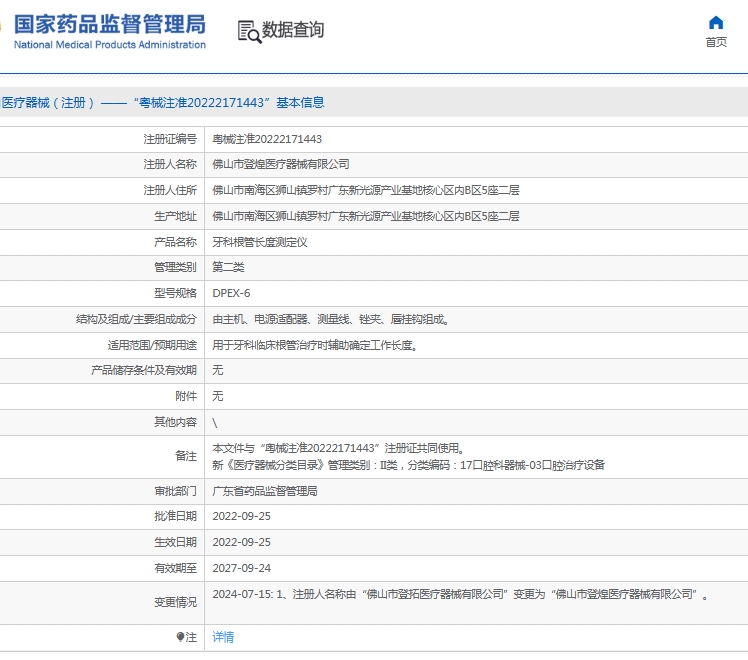This screenshot has height=660, width=748.
Task: Click registrant name 佛山市登煌医疗器械有限公司
Action: [281, 165]
